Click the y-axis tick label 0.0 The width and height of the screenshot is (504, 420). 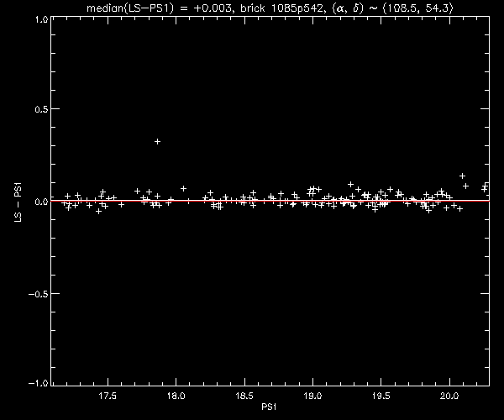pyautogui.click(x=41, y=202)
